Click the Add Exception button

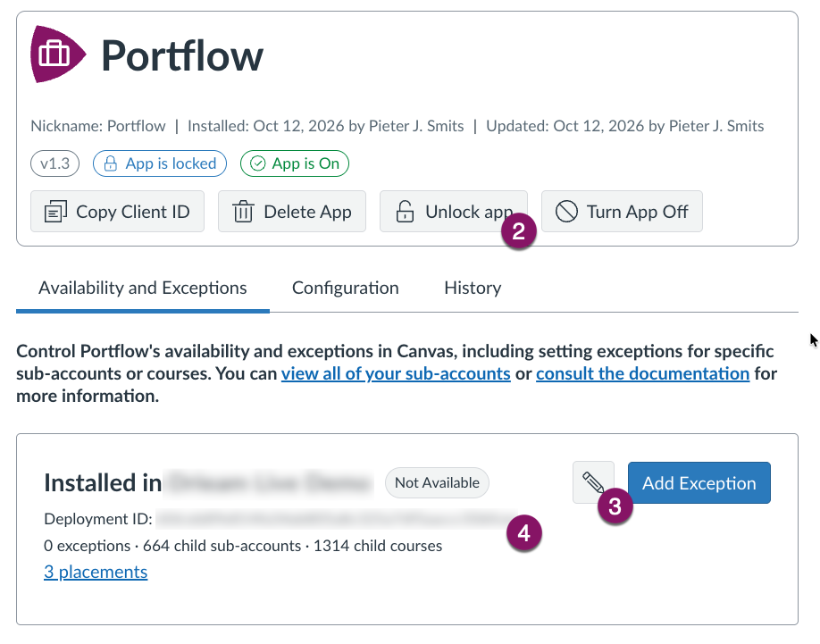click(x=699, y=482)
